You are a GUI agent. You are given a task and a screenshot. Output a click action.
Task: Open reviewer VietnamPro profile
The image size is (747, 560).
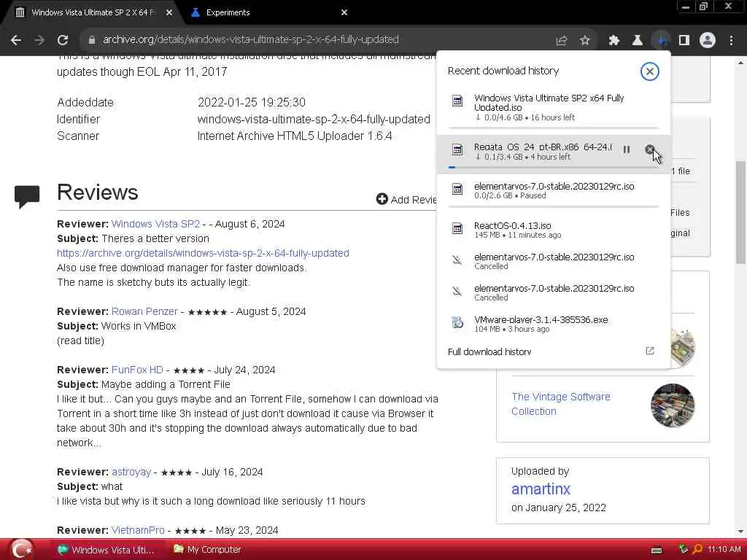tap(138, 530)
